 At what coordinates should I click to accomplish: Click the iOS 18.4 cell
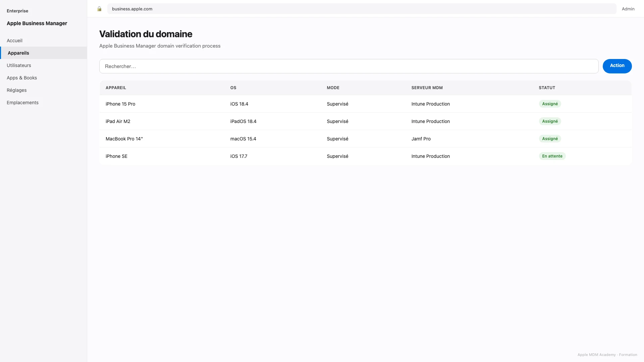pyautogui.click(x=239, y=104)
